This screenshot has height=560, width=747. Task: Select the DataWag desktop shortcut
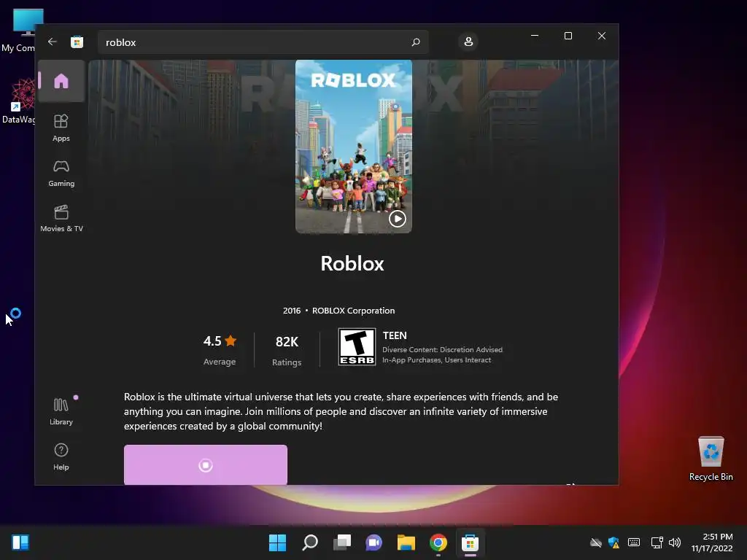(19, 101)
